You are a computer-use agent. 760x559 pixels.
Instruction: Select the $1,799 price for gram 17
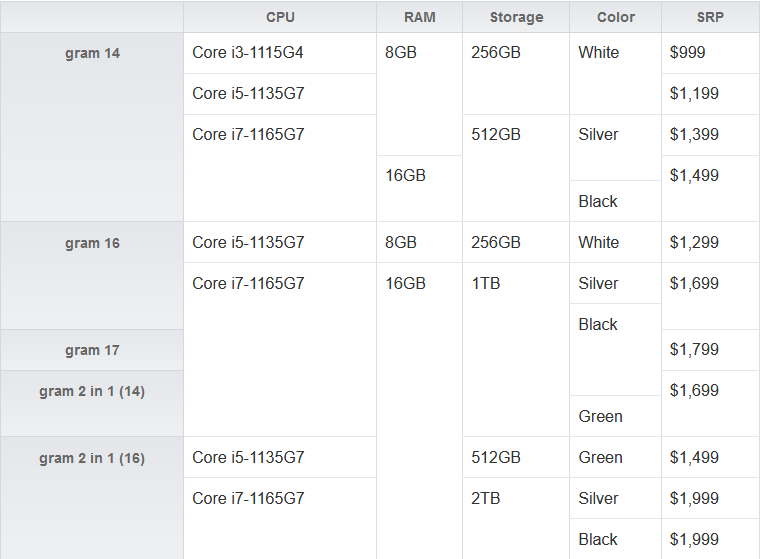pyautogui.click(x=694, y=350)
